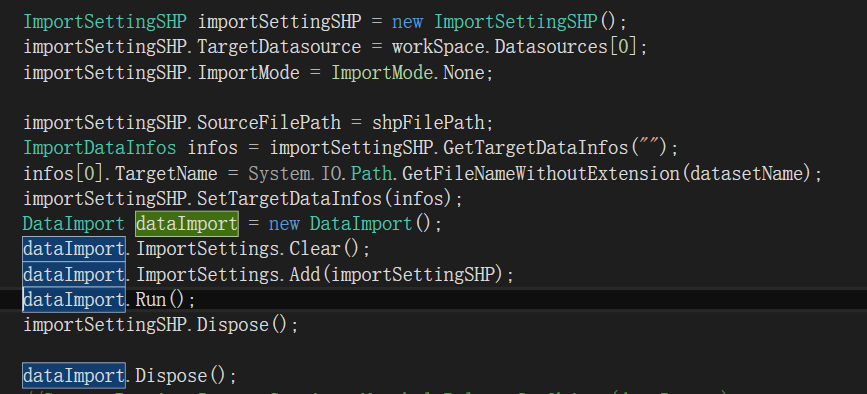Click the ImportDataInfos type name
867x394 pixels.
click(x=100, y=148)
